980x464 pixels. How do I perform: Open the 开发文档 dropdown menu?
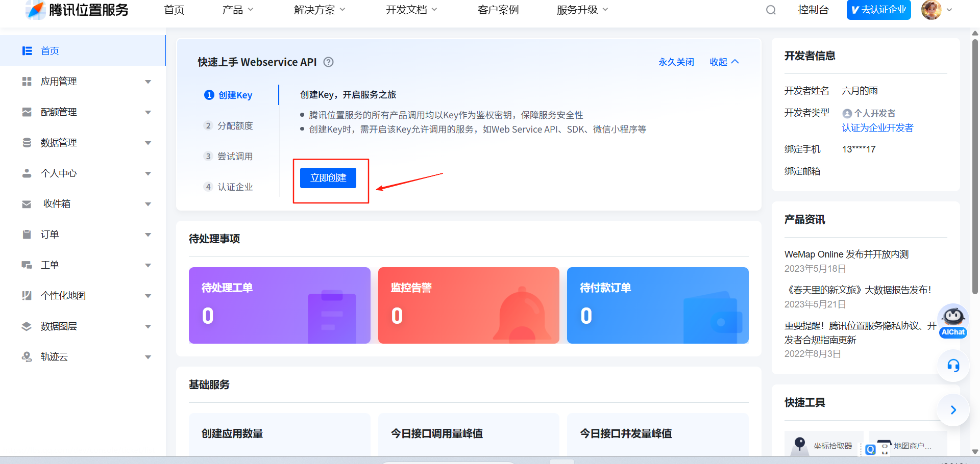[x=411, y=10]
